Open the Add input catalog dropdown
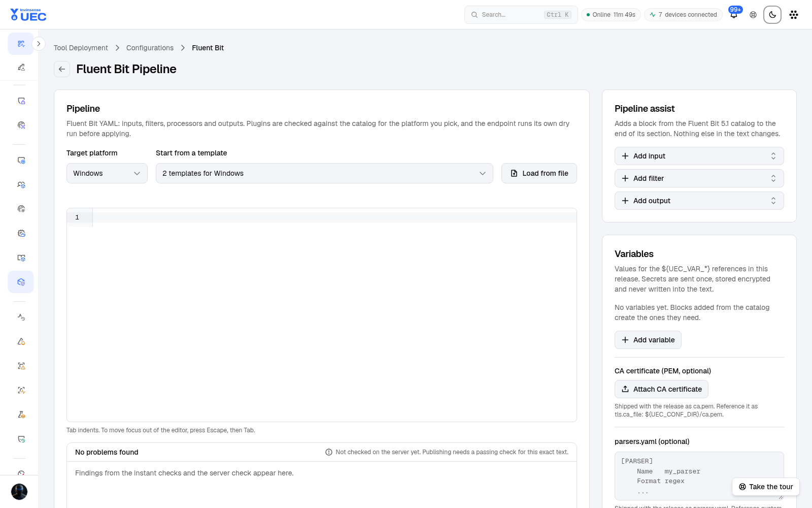This screenshot has width=812, height=508. click(699, 156)
